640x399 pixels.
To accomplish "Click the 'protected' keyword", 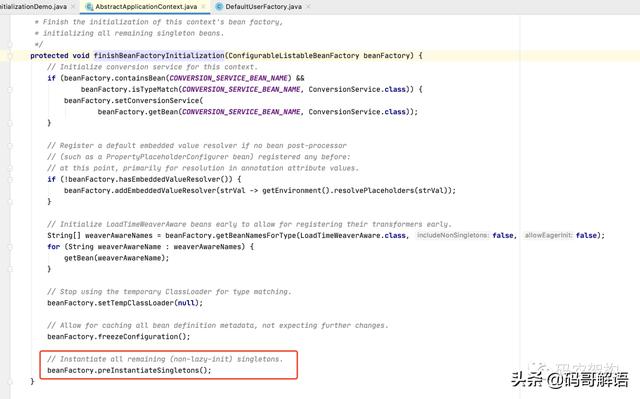I will click(49, 55).
